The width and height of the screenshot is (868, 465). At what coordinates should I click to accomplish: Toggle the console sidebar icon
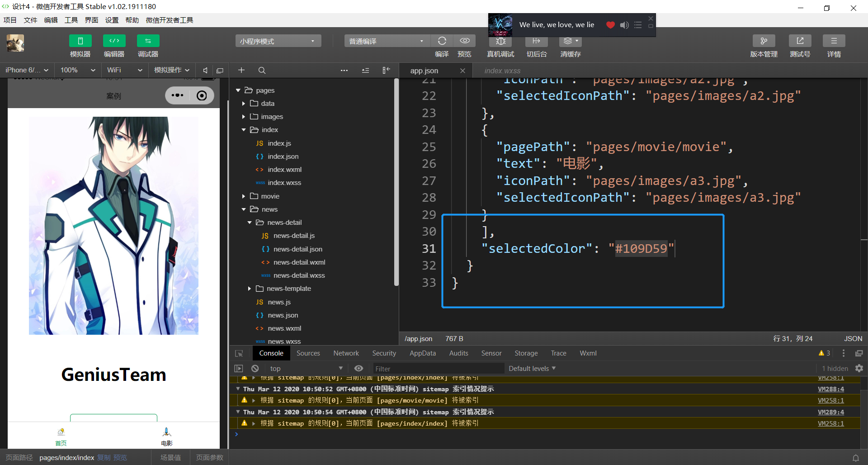click(x=239, y=369)
